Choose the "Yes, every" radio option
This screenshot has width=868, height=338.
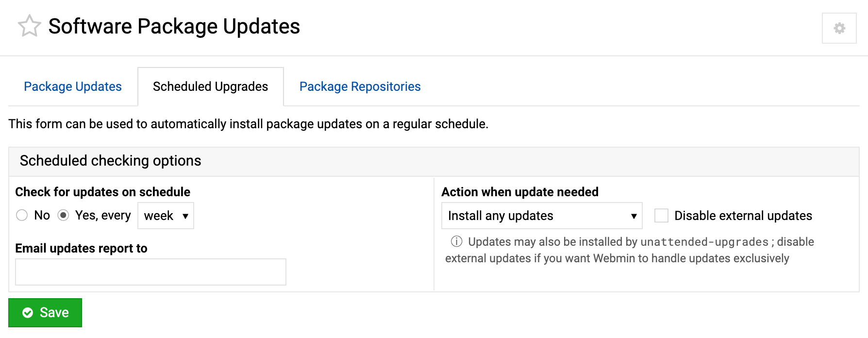coord(64,215)
